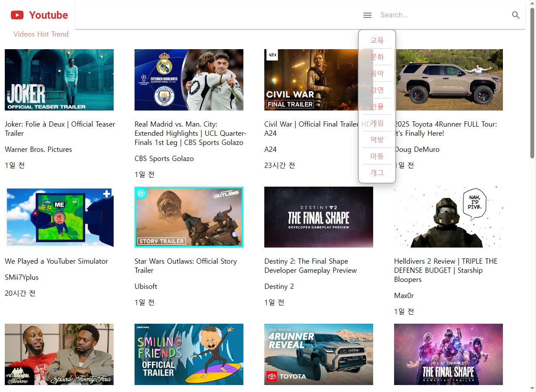Click channel name Max0r
Screen dimensions: 536x392
click(404, 295)
